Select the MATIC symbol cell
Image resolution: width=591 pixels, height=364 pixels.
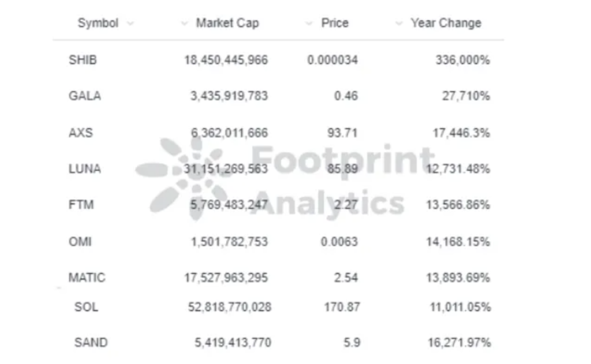click(x=87, y=277)
